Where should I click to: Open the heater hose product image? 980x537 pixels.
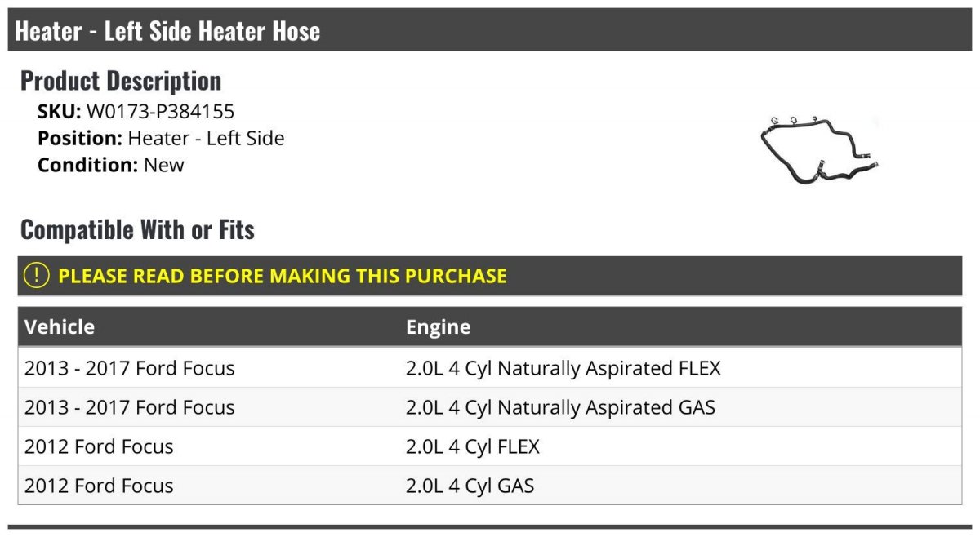[819, 149]
